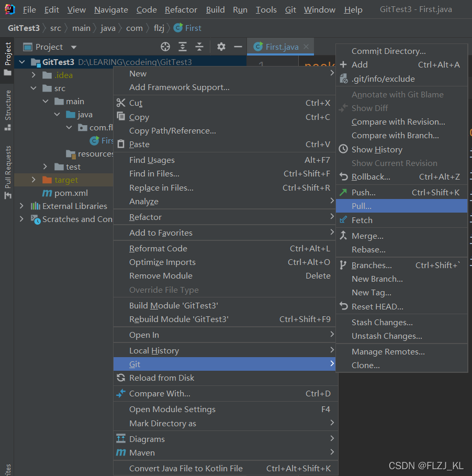The width and height of the screenshot is (472, 476).
Task: Select Reformat Code entry
Action: click(224, 248)
